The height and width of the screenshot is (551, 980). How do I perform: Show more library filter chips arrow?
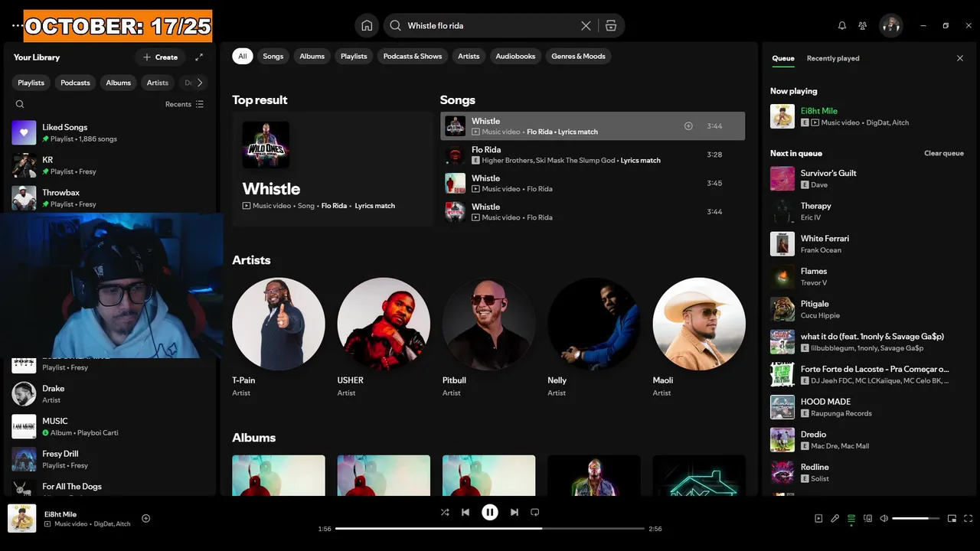click(x=200, y=83)
